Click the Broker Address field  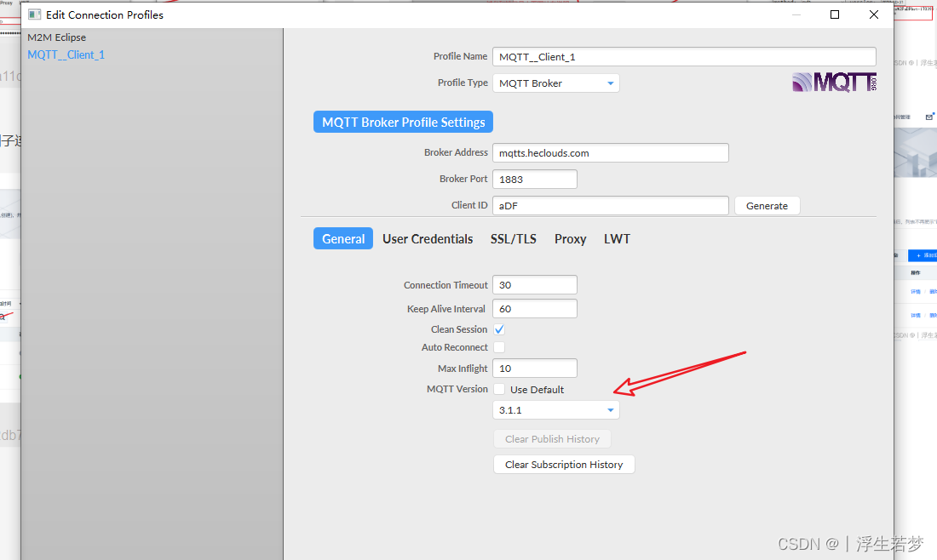tap(610, 153)
